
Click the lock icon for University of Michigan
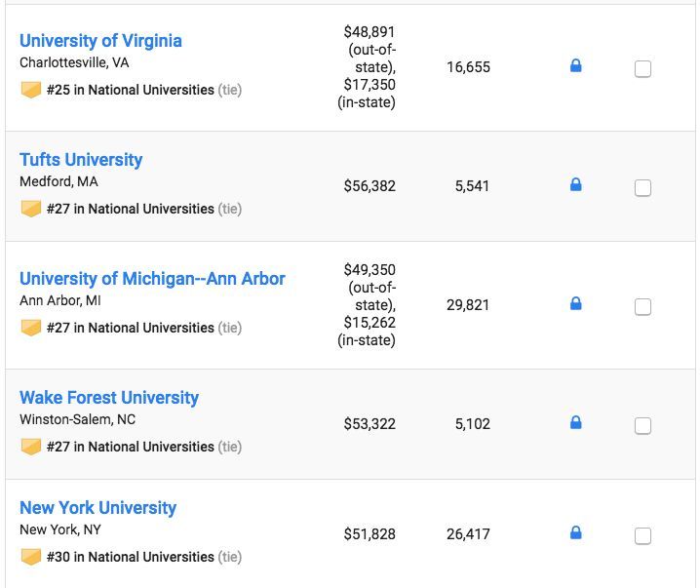[575, 303]
